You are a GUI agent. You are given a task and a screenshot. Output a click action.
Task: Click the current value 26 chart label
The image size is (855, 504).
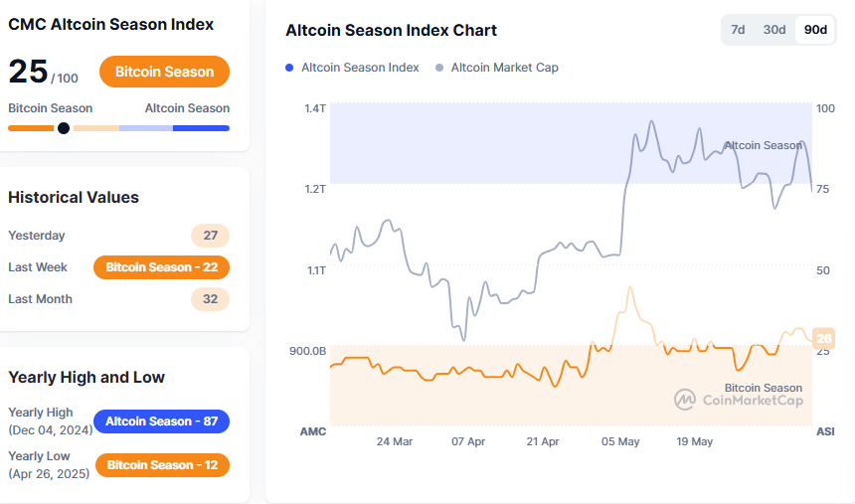[x=823, y=338]
